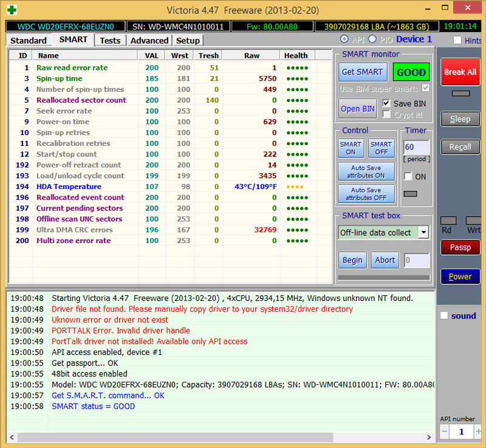Image resolution: width=486 pixels, height=448 pixels.
Task: Check the Timer ON checkbox
Action: (x=408, y=176)
